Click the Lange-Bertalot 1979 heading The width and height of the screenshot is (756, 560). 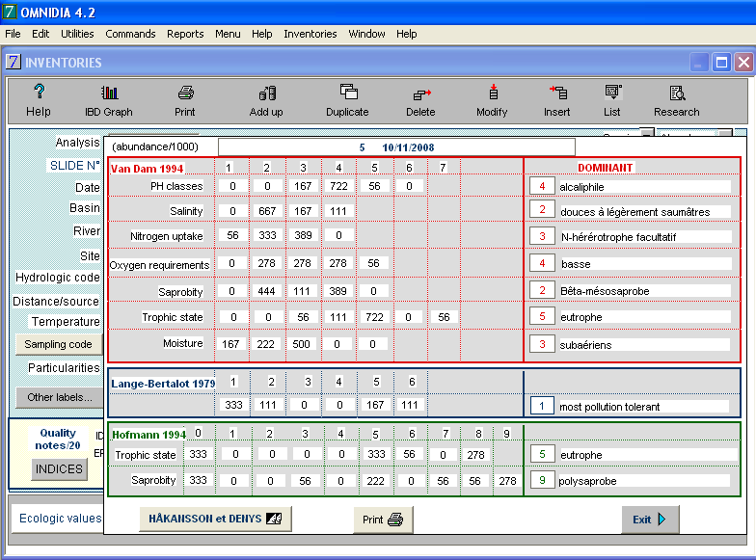click(x=163, y=384)
